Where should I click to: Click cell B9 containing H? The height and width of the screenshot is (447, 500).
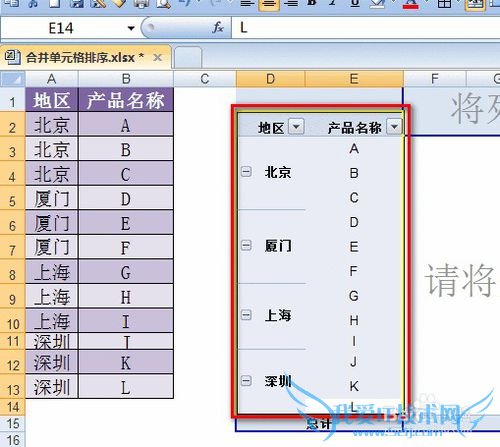(126, 297)
